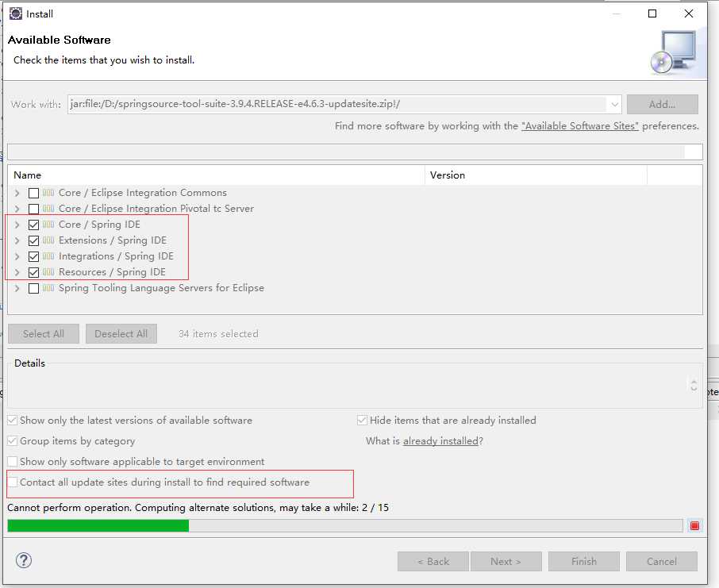Select the Spring Tooling Language Servers row label
This screenshot has height=588, width=719.
click(161, 288)
